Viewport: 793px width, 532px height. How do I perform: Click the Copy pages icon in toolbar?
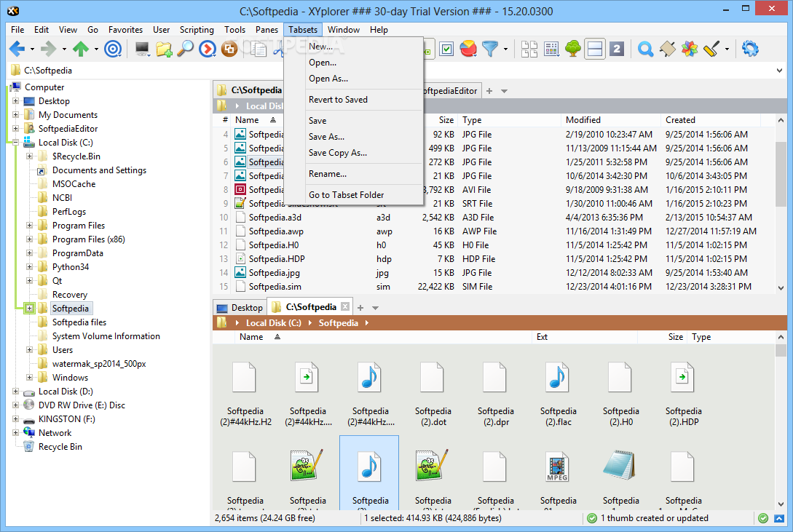pos(259,49)
